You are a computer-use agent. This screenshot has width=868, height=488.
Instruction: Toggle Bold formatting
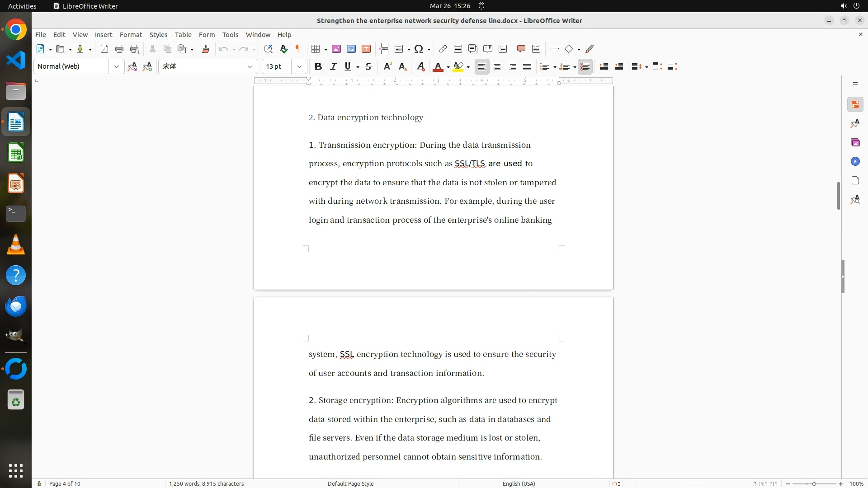coord(318,66)
